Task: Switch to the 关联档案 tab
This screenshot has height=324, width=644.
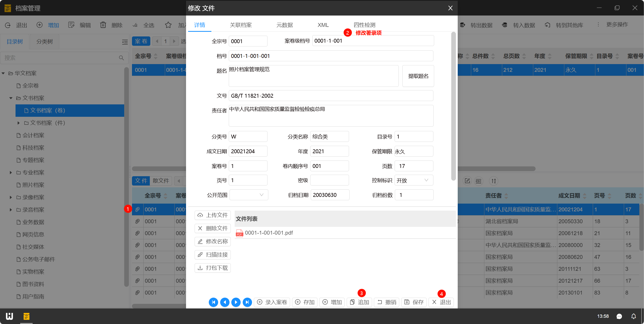Action: 241,25
